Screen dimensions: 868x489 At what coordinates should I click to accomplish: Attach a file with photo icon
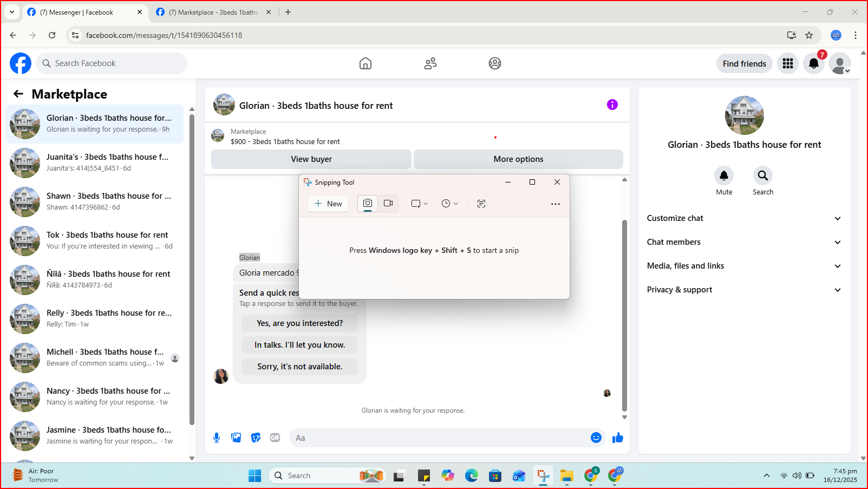tap(236, 438)
